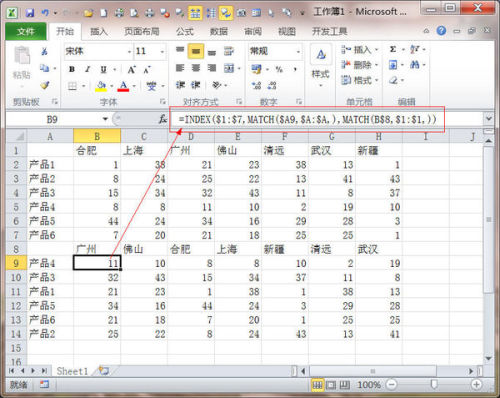Click the Find and Select binoculars icon

coord(415,65)
